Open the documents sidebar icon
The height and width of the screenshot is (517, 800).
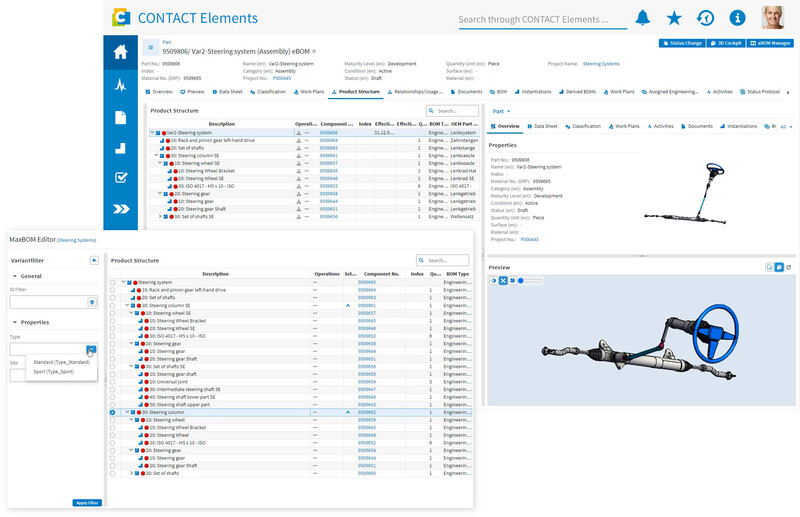click(x=120, y=117)
